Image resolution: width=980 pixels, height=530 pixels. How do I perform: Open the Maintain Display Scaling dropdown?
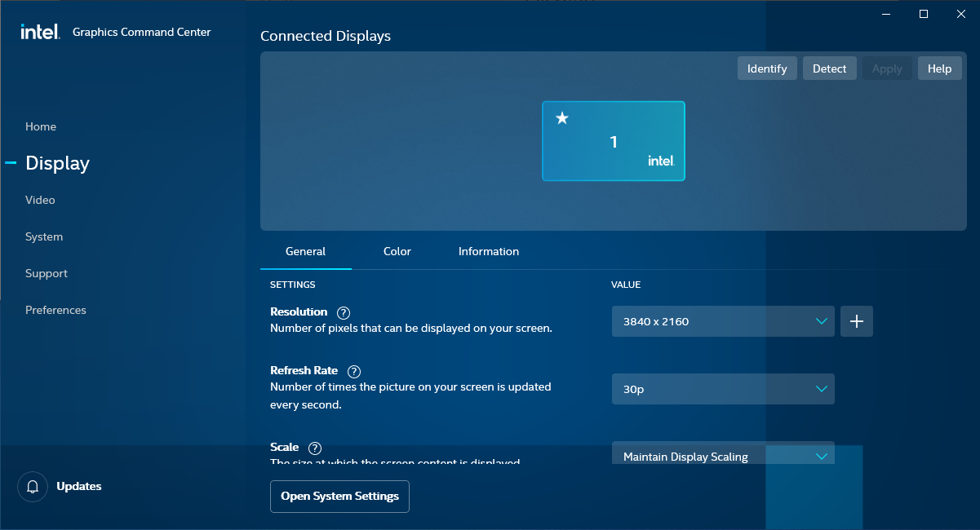pyautogui.click(x=723, y=455)
